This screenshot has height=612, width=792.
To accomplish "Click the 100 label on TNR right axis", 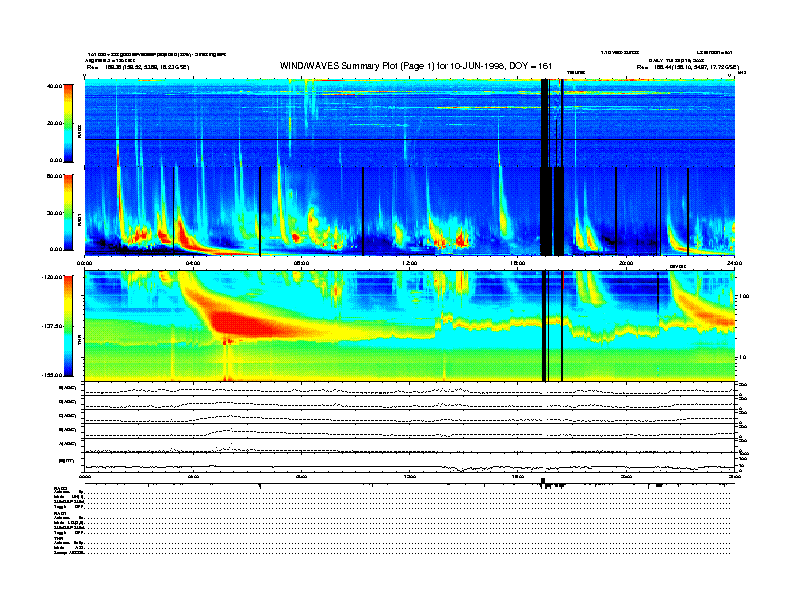I will 745,296.
